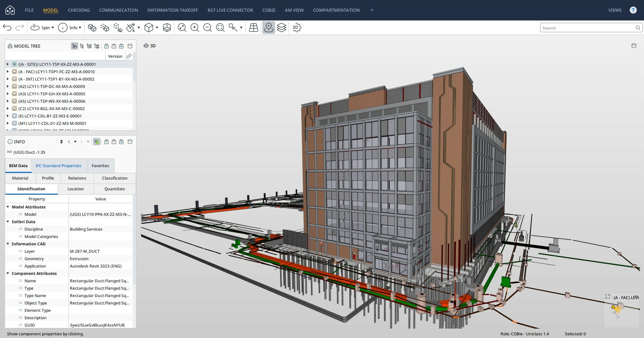Click the Zoom to Fit icon

[x=182, y=28]
